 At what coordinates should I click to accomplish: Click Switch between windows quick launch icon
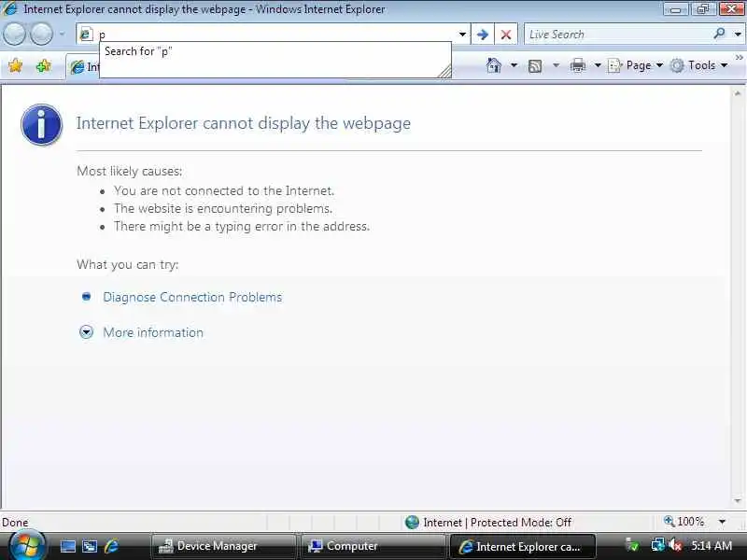coord(90,546)
